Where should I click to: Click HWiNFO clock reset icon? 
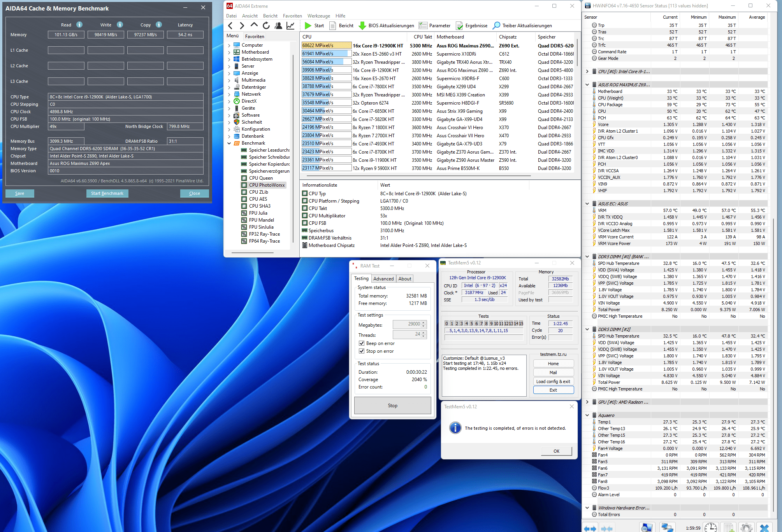click(711, 528)
